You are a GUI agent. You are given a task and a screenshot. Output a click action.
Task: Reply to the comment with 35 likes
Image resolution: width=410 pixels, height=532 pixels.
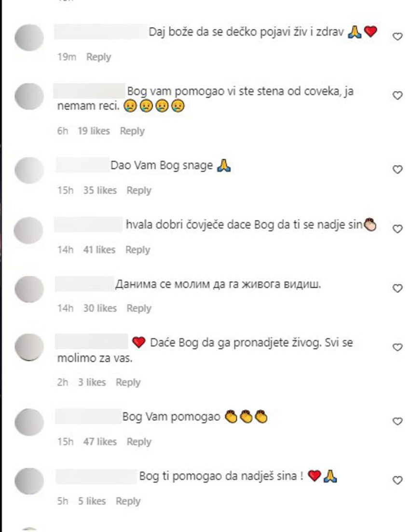[x=138, y=190]
